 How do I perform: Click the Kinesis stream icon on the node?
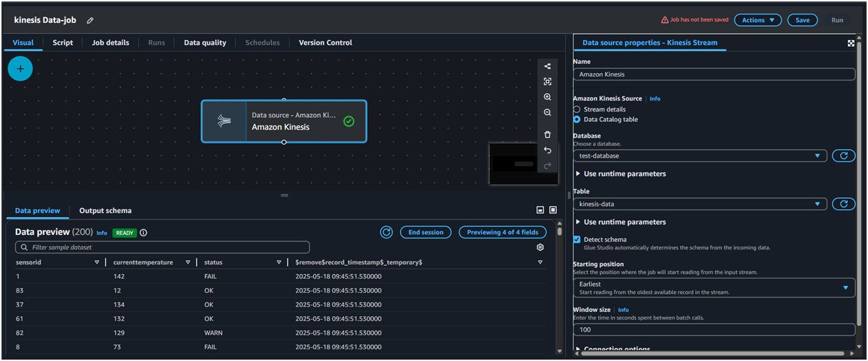point(224,121)
